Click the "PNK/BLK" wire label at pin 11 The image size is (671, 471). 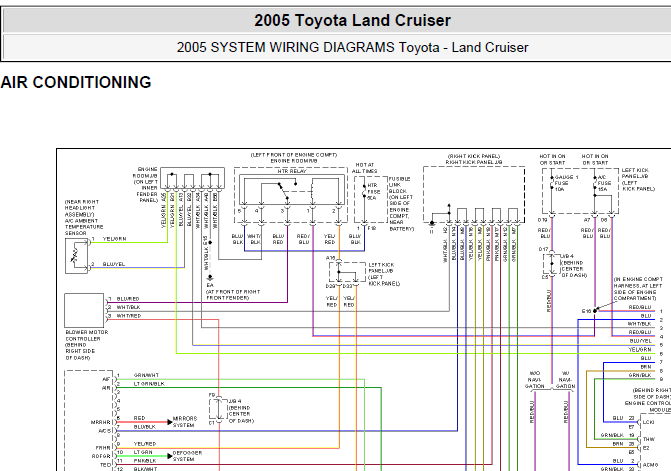click(x=145, y=461)
